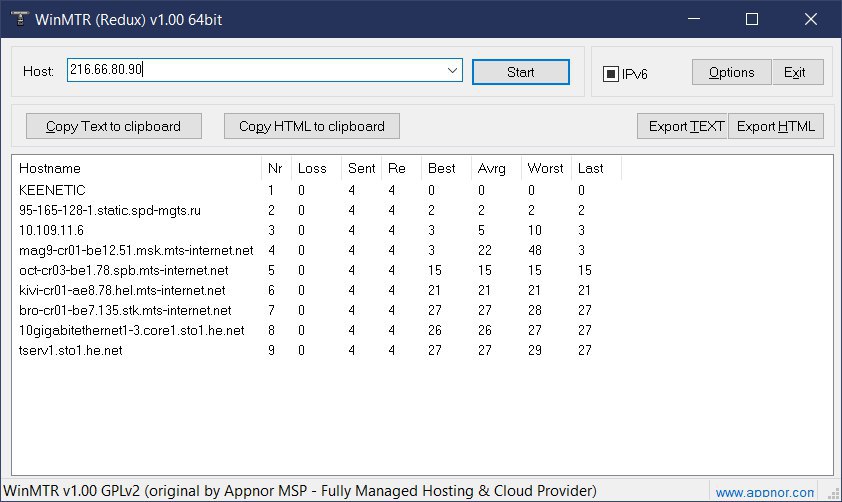Start the trace with the Start button

point(520,72)
